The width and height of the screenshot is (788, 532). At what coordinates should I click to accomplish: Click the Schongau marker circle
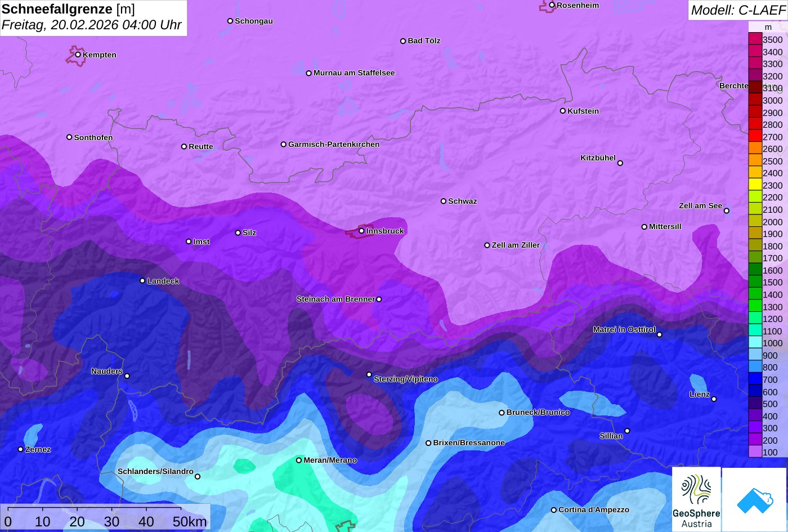230,21
